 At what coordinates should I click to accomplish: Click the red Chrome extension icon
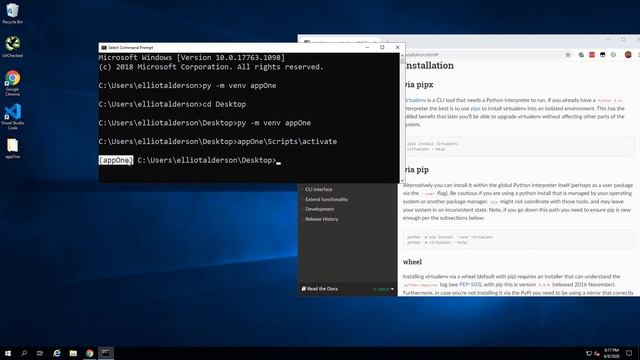[592, 55]
